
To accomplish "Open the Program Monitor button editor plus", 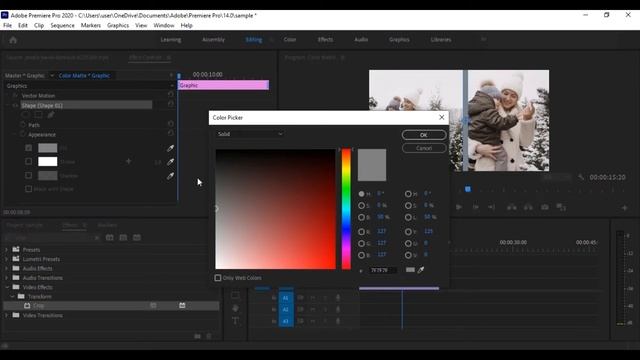I will 624,208.
